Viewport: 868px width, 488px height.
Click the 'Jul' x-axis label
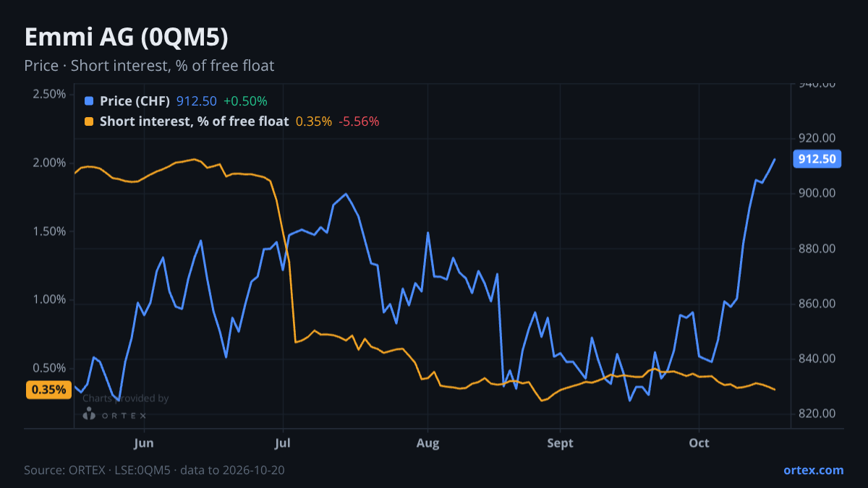[283, 442]
